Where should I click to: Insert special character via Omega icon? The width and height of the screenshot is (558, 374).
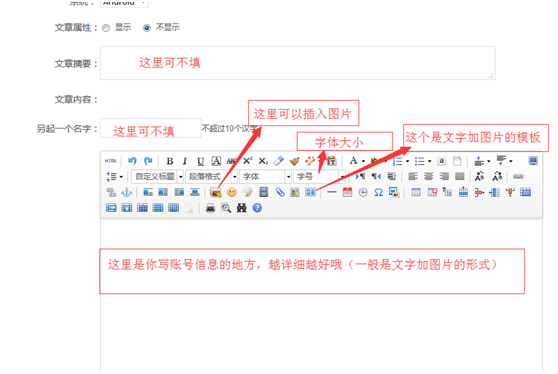pos(378,193)
